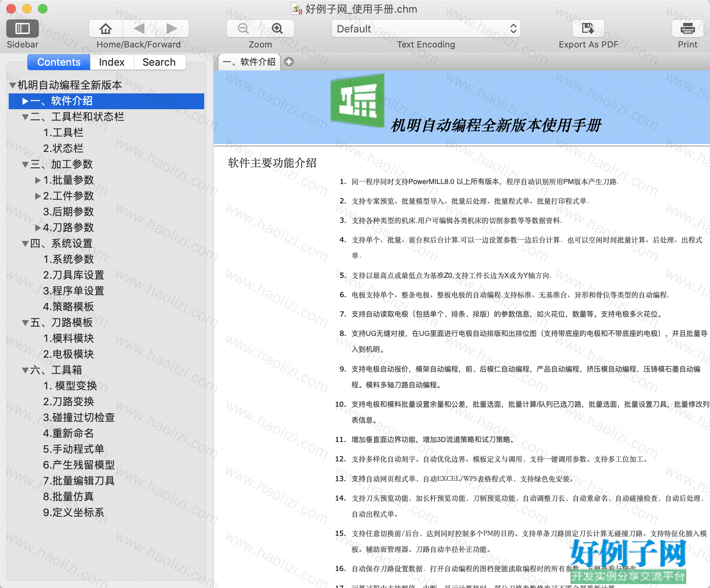This screenshot has width=710, height=588.
Task: Expand the 一、软件介绍 triangle
Action: tap(25, 101)
